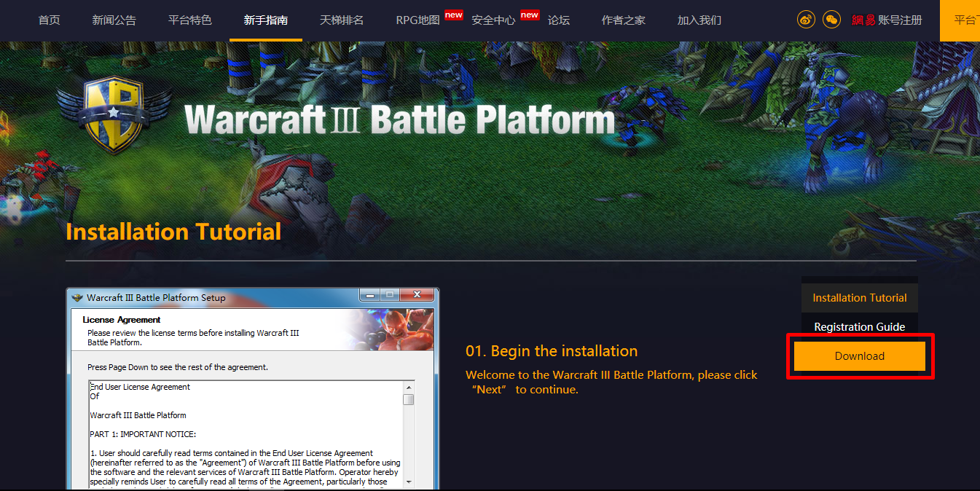
Task: Open 加入我们 navigation item
Action: (x=699, y=20)
